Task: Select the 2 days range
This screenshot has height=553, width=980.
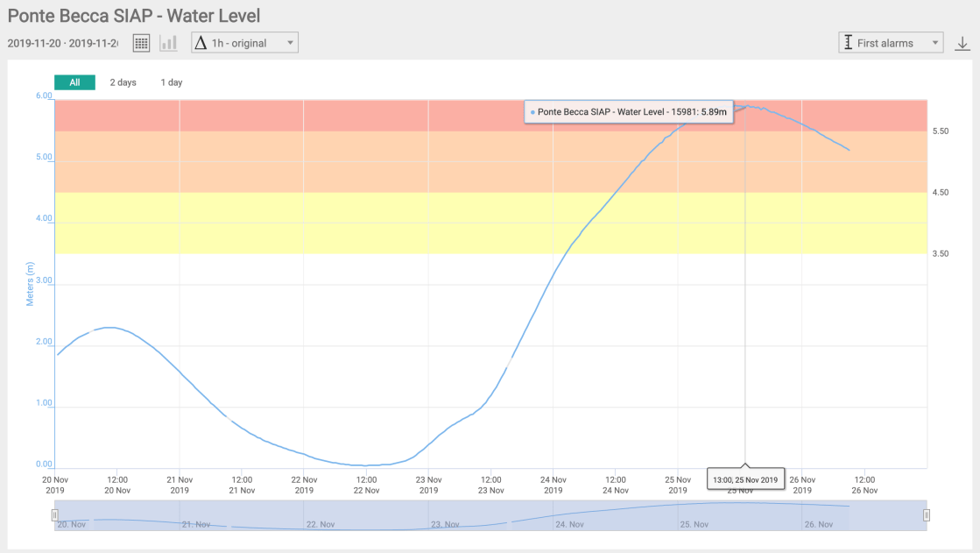Action: tap(123, 82)
